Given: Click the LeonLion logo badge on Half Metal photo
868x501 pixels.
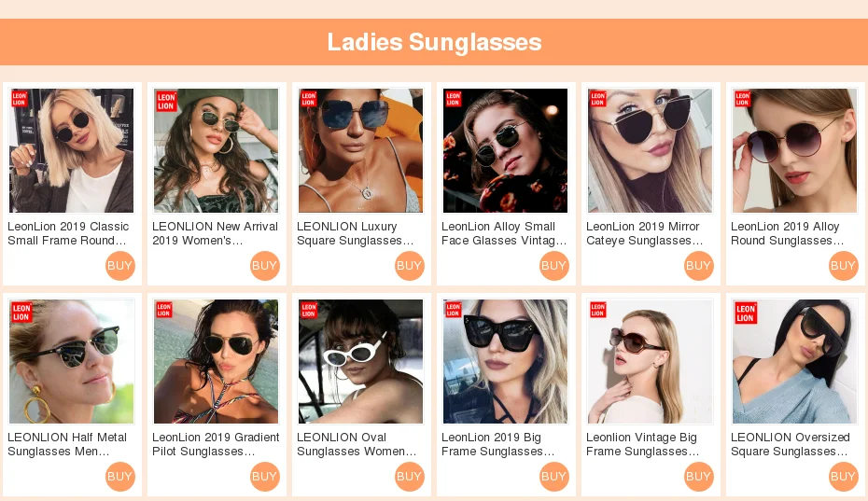Looking at the screenshot, I should point(21,313).
